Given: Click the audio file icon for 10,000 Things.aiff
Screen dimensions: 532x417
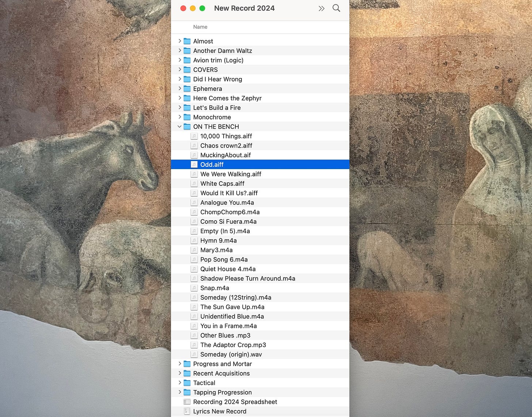Looking at the screenshot, I should click(194, 136).
